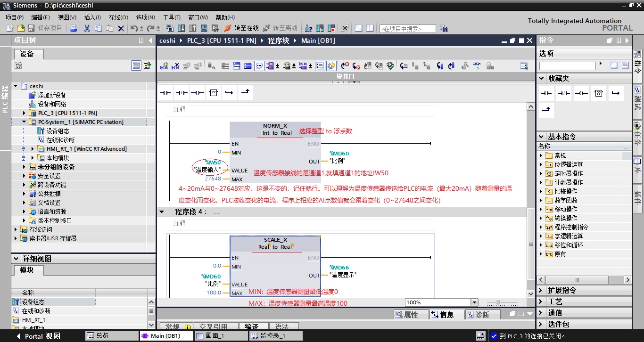Click the delete network icon in editor toolbar
The image size is (644, 342).
pyautogui.click(x=175, y=66)
